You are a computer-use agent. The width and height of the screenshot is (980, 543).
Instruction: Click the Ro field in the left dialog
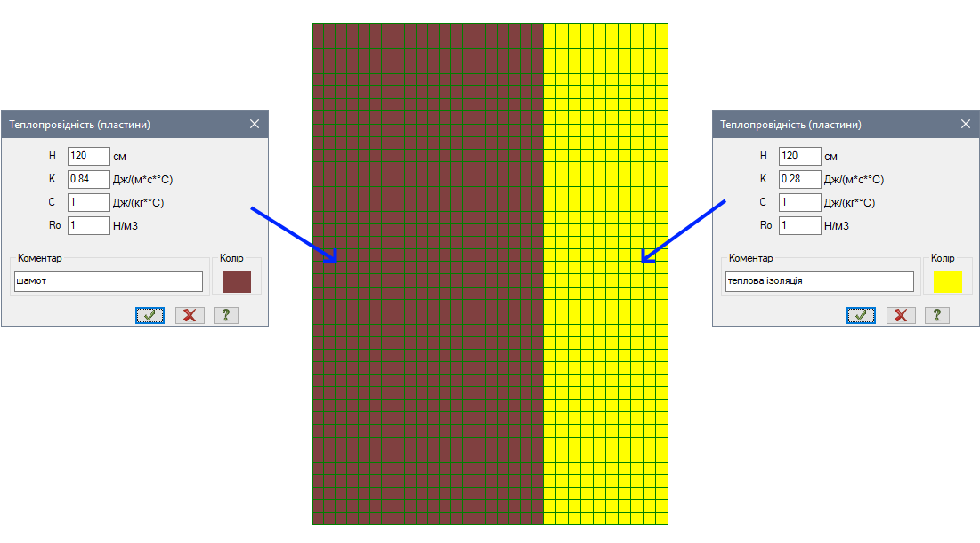[88, 226]
